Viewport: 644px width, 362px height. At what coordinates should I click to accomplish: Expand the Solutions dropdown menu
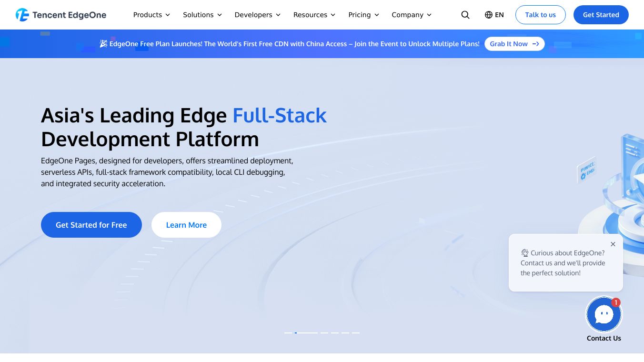point(202,15)
